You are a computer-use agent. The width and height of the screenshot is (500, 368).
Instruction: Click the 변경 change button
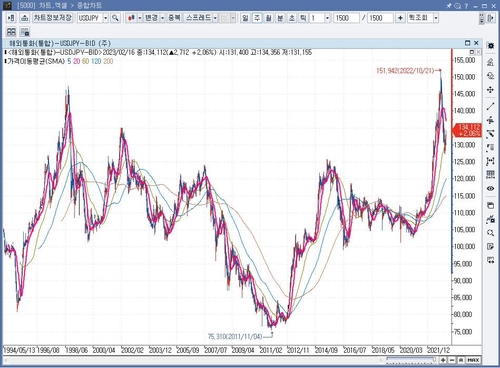151,18
